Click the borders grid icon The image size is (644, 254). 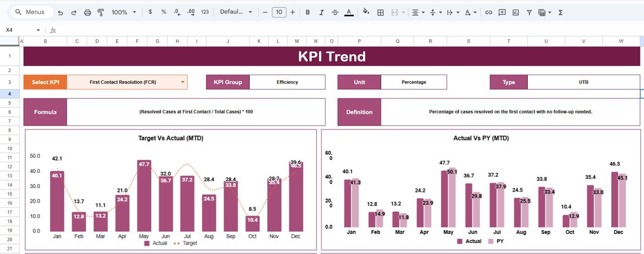[x=381, y=12]
